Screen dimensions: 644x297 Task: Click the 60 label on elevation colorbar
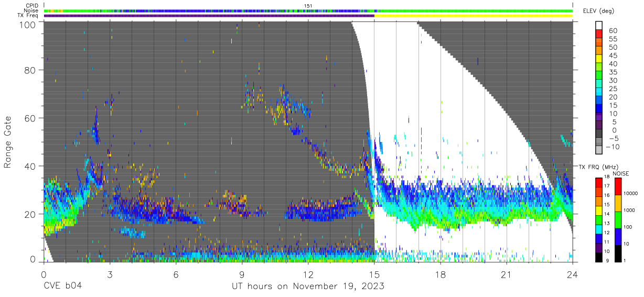613,30
